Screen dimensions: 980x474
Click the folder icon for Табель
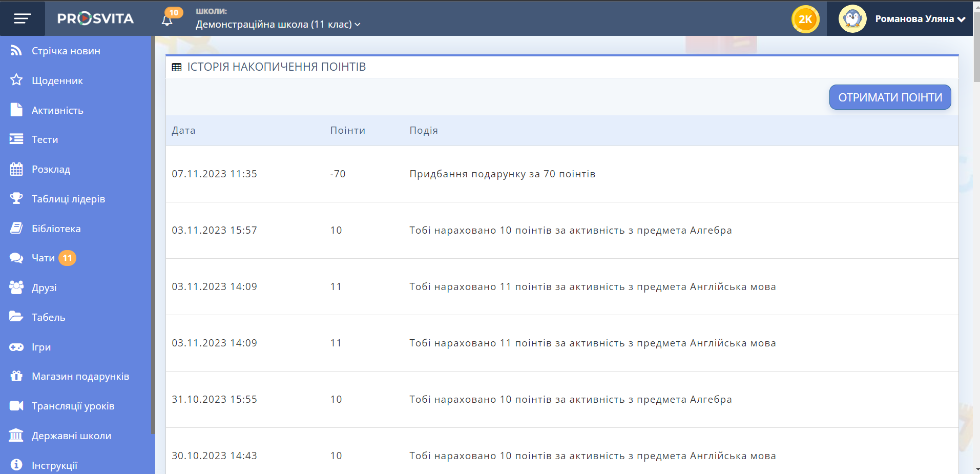[x=16, y=317]
